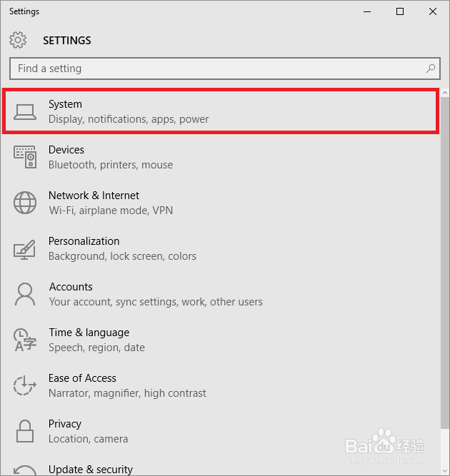Click the scrollbar up arrow
This screenshot has width=450, height=476.
click(444, 93)
